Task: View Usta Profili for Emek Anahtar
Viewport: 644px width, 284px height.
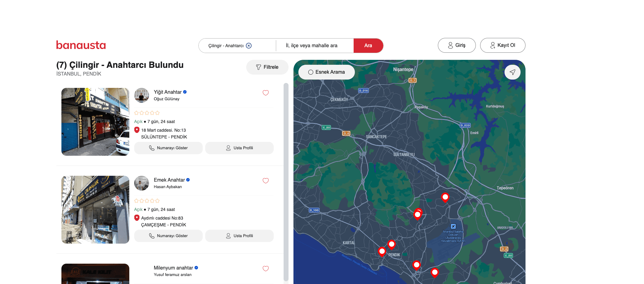Action: (x=239, y=236)
